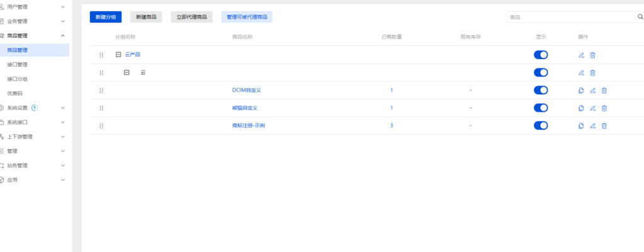The width and height of the screenshot is (644, 252).
Task: Toggle the display switch in the row between DCIM自定义 and 商标注册-示例
Action: tap(541, 108)
